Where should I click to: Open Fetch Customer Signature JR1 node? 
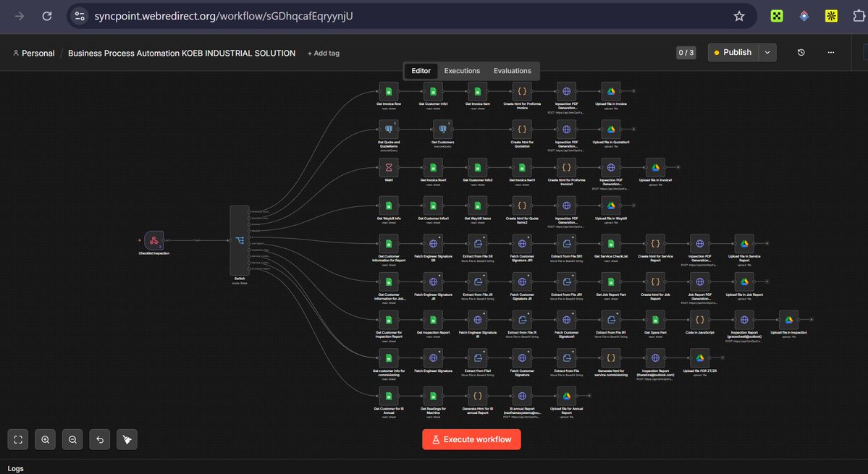point(522,244)
